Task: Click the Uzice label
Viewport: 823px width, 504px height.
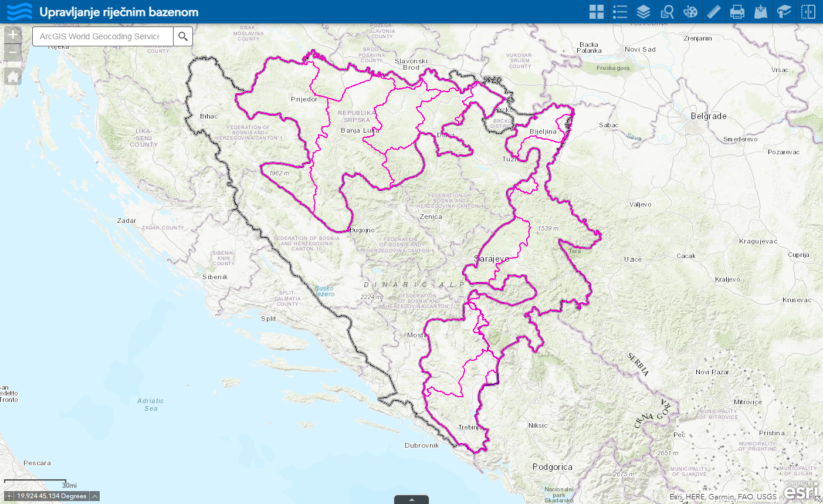Action: coord(633,259)
